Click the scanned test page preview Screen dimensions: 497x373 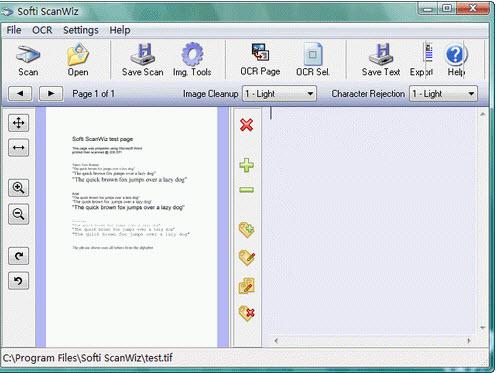pos(131,227)
